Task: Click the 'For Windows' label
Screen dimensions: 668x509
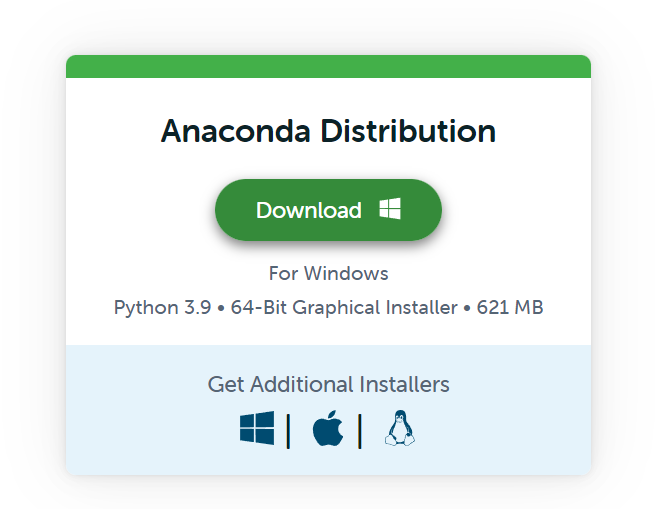Action: [x=328, y=273]
